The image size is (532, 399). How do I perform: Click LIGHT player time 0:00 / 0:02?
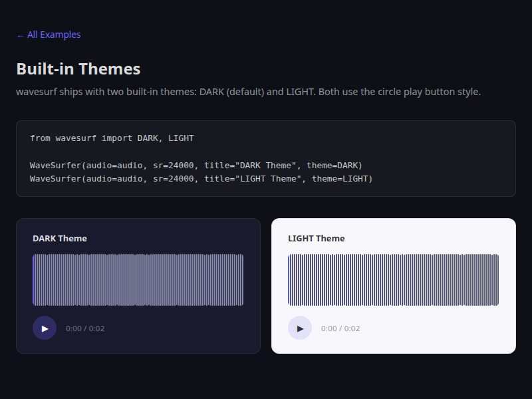point(340,329)
